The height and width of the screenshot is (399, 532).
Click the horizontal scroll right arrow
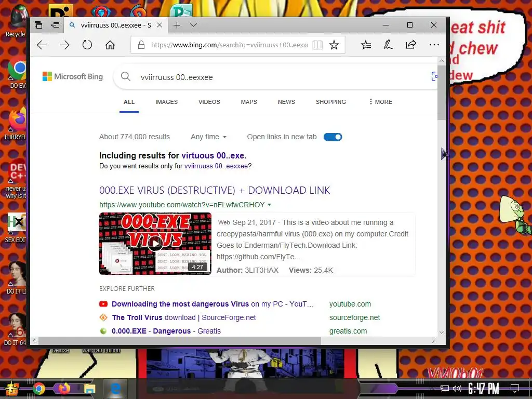click(x=433, y=340)
